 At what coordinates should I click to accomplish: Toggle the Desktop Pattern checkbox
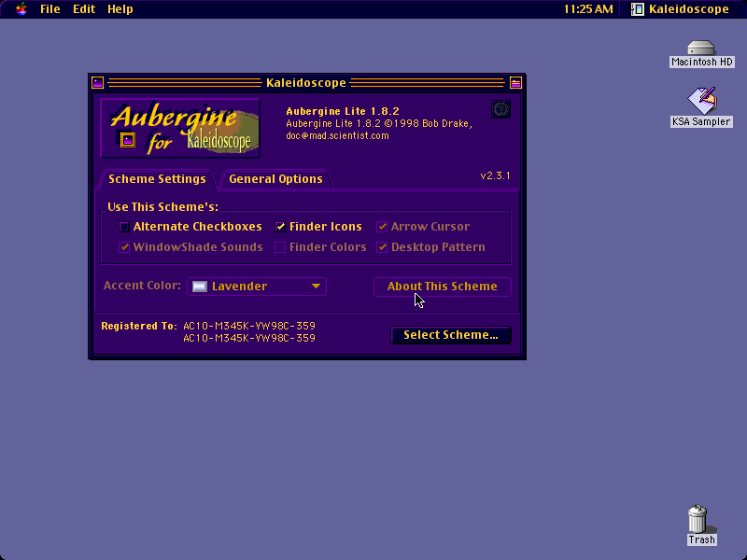click(x=382, y=247)
